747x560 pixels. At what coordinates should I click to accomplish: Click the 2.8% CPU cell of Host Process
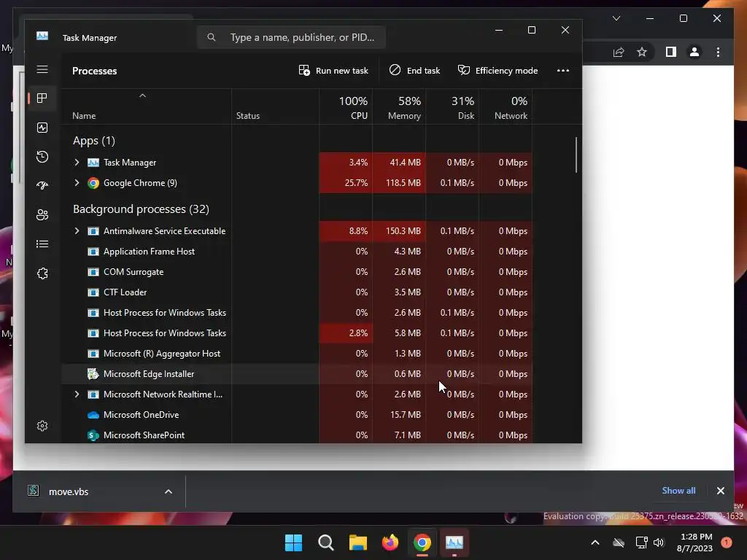click(x=346, y=333)
